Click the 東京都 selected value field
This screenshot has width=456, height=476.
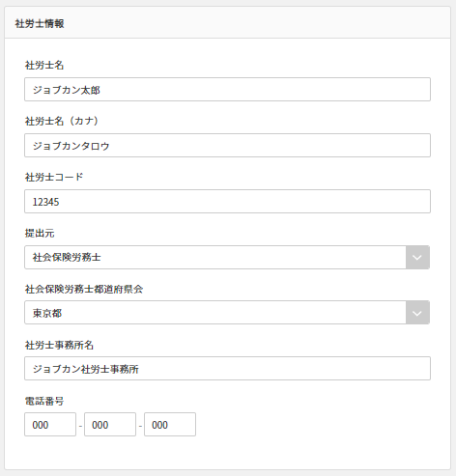point(215,313)
